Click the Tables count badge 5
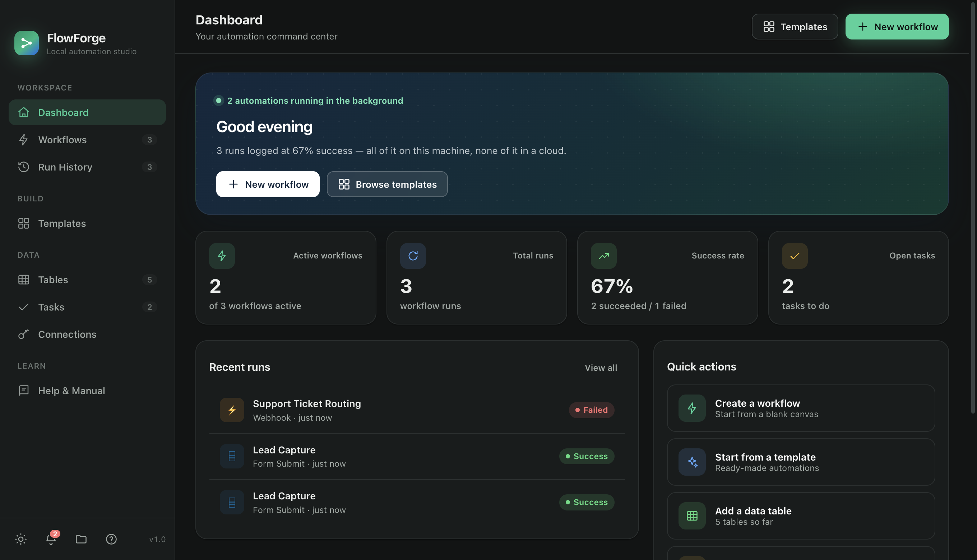The height and width of the screenshot is (560, 977). point(150,280)
